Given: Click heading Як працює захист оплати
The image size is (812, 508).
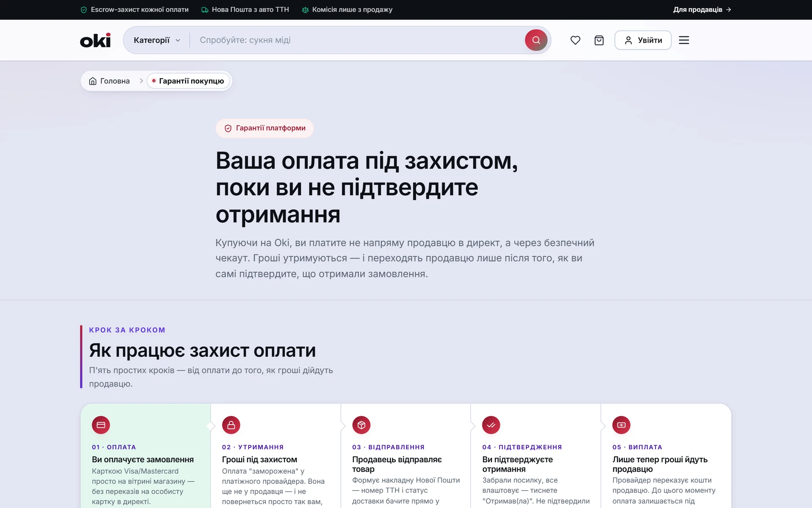Looking at the screenshot, I should (203, 351).
